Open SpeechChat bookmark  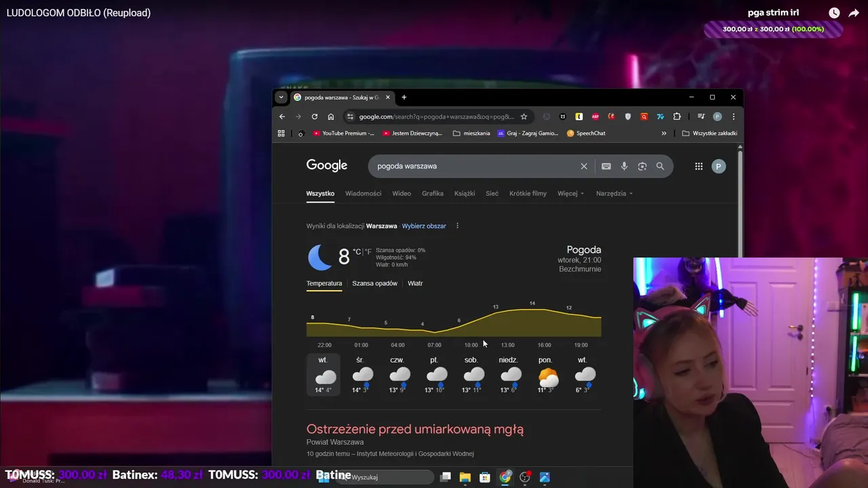point(586,134)
